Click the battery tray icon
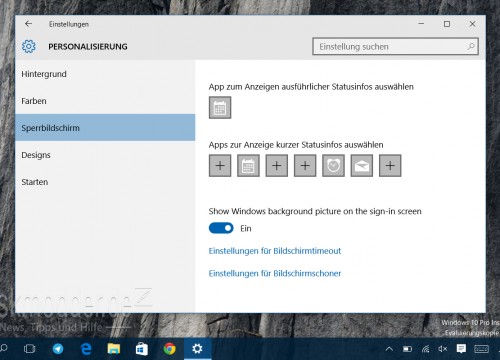 (407, 349)
